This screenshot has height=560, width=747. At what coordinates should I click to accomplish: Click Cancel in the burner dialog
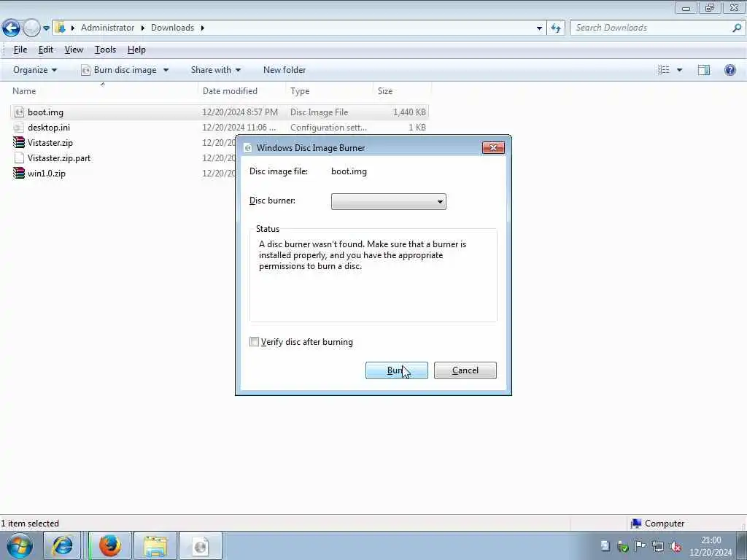(x=465, y=370)
